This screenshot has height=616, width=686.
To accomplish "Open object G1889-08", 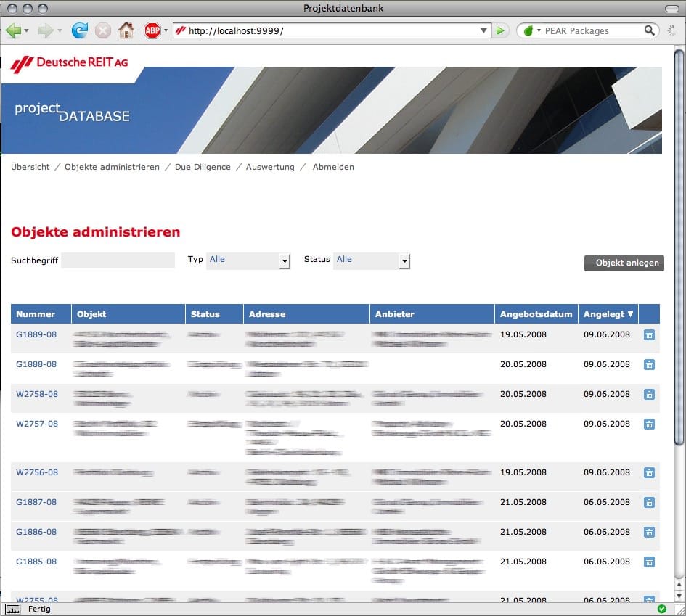I will (x=36, y=335).
